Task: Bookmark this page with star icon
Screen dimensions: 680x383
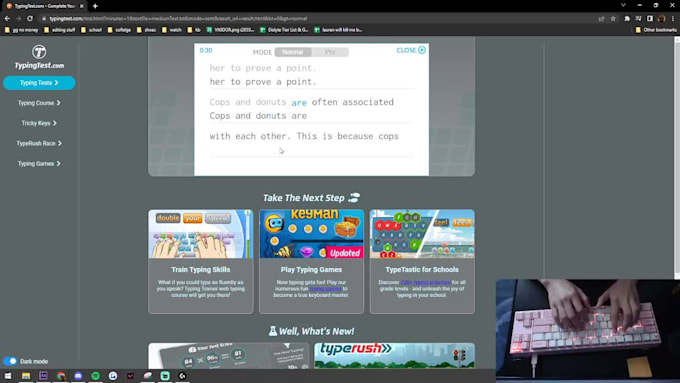Action: click(x=613, y=19)
